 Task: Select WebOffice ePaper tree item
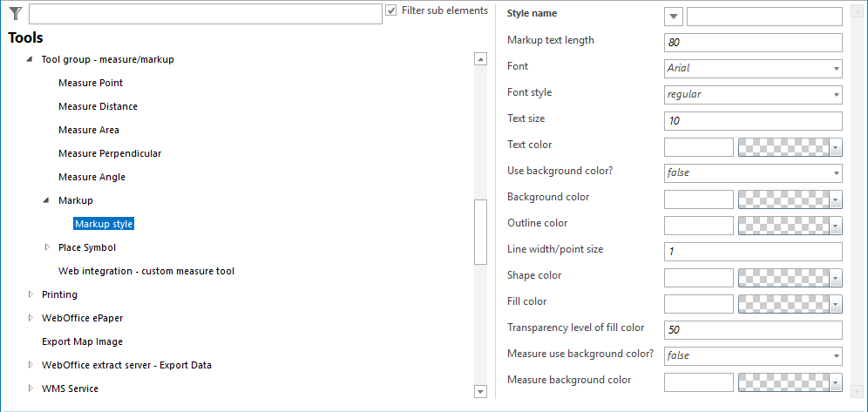(83, 318)
